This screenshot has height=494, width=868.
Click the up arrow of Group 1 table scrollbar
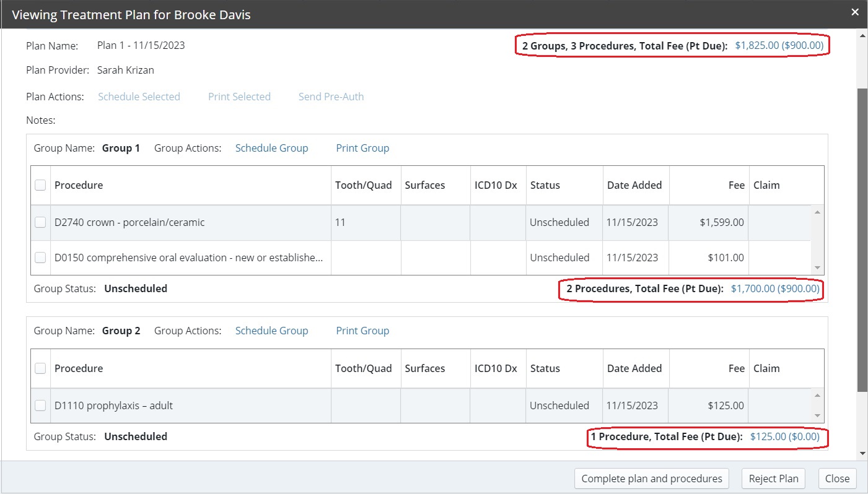coord(817,212)
